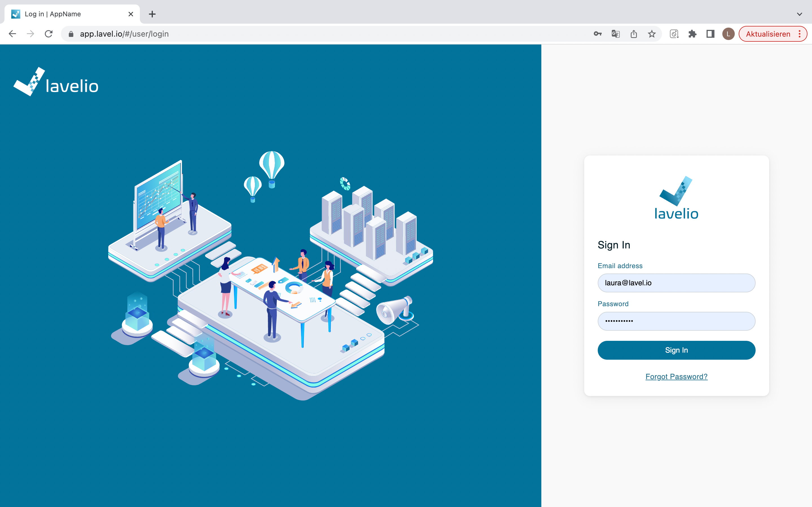812x507 pixels.
Task: Bookmark this page with star icon
Action: tap(652, 34)
